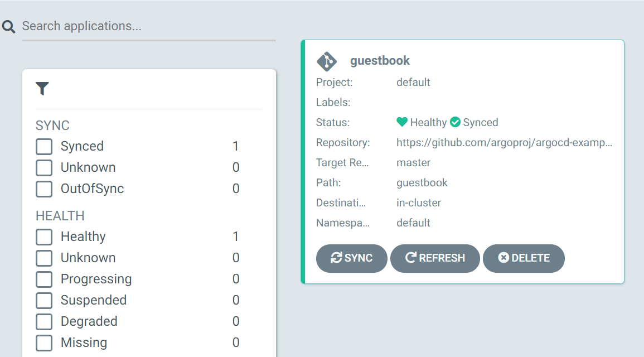Click the 'Status:' field label

pos(333,122)
